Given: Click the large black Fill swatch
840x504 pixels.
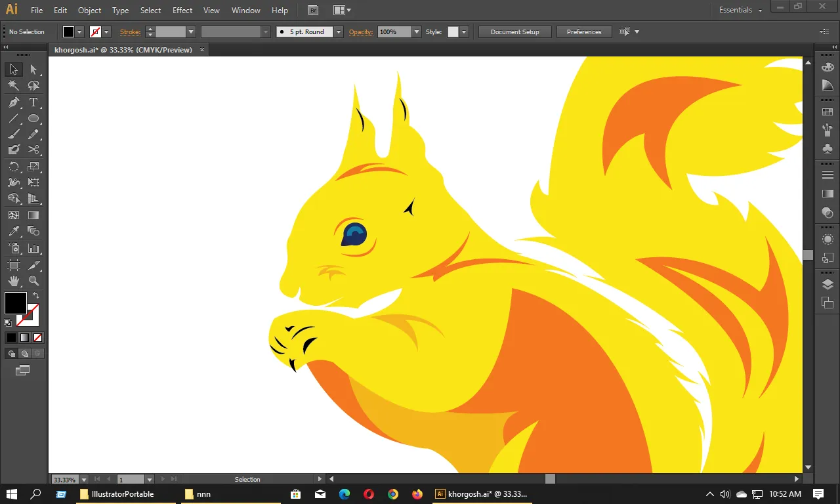Looking at the screenshot, I should tap(16, 303).
